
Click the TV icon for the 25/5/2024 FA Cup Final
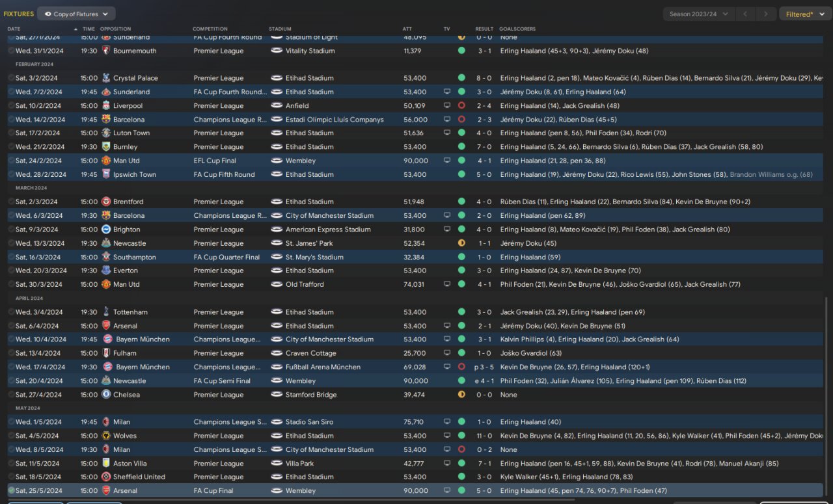tap(447, 491)
